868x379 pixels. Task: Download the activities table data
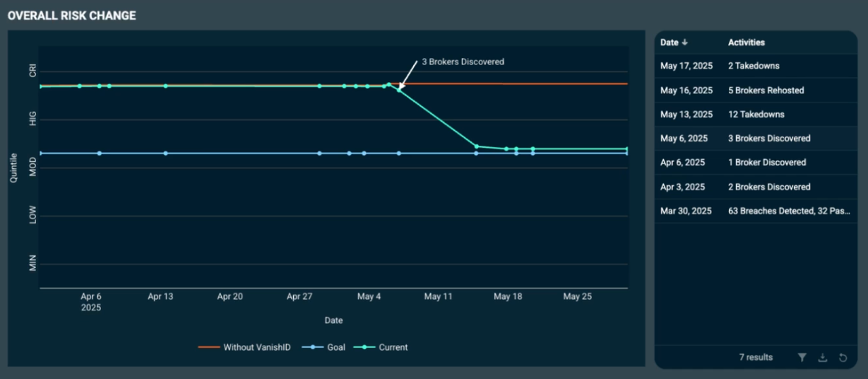point(822,358)
